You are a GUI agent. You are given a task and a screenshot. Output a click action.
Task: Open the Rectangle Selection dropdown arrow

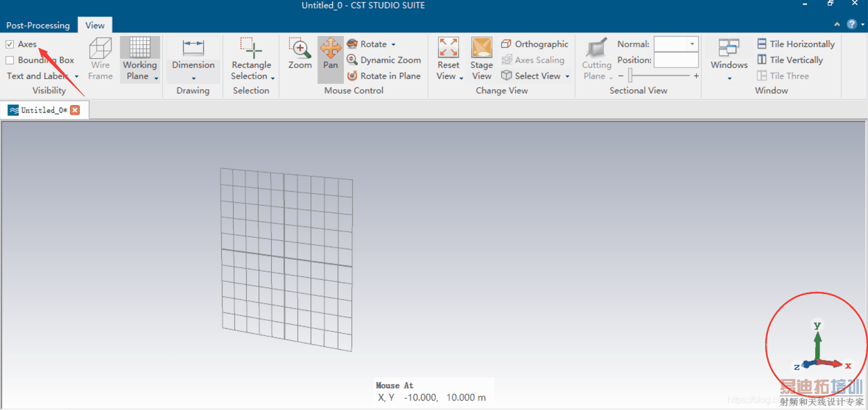click(273, 79)
